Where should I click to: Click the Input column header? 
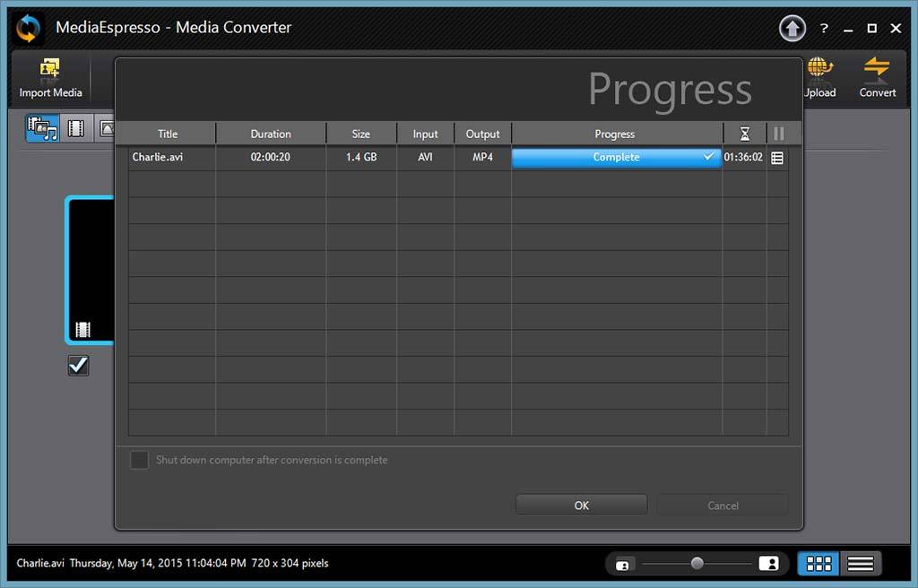point(425,134)
